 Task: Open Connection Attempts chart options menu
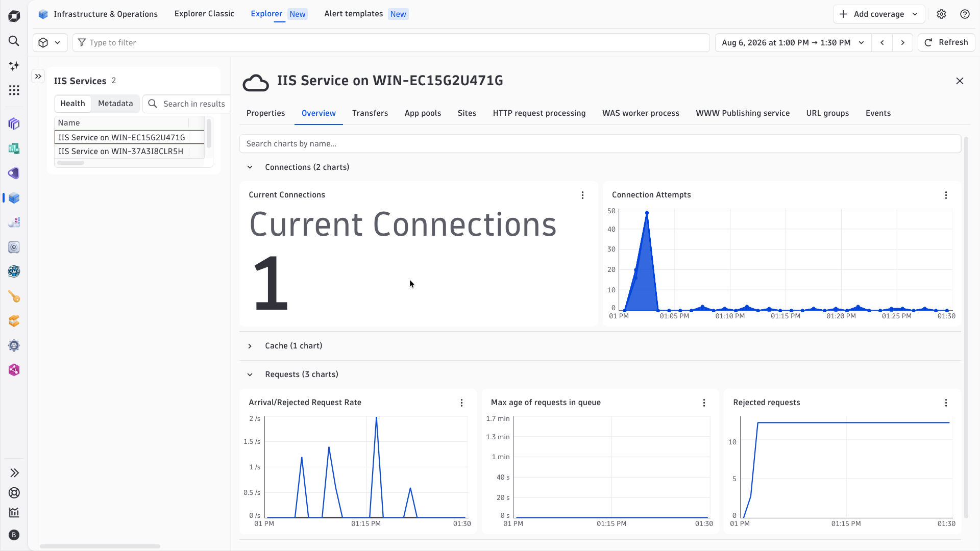(x=946, y=195)
